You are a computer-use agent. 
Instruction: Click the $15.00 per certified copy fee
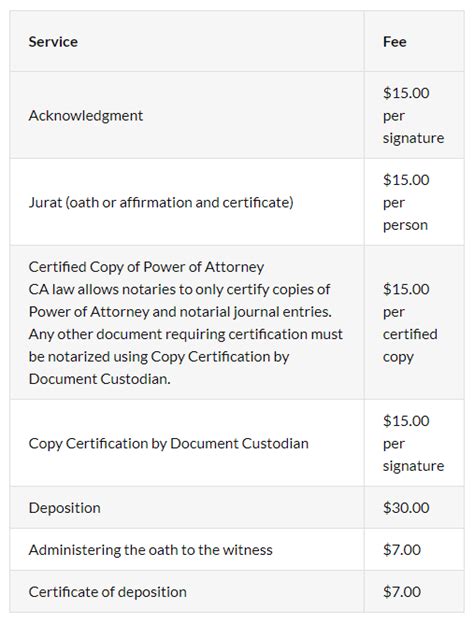(410, 323)
